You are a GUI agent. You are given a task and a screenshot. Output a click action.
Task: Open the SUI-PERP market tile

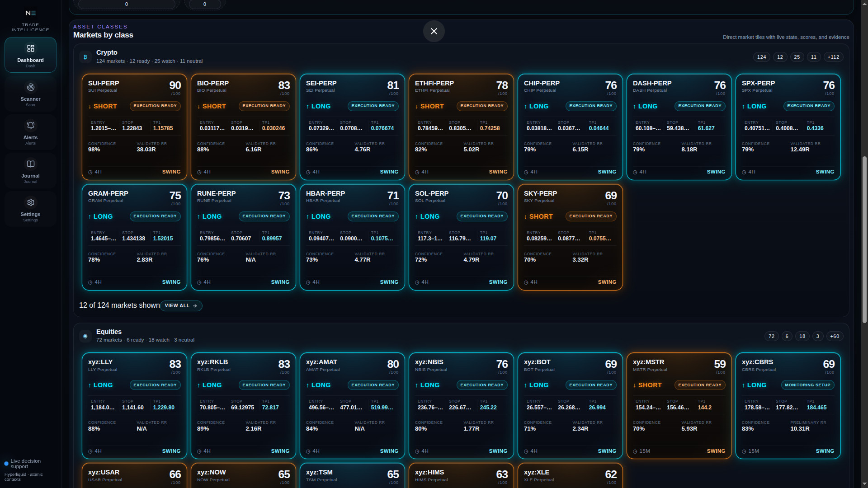(x=134, y=127)
